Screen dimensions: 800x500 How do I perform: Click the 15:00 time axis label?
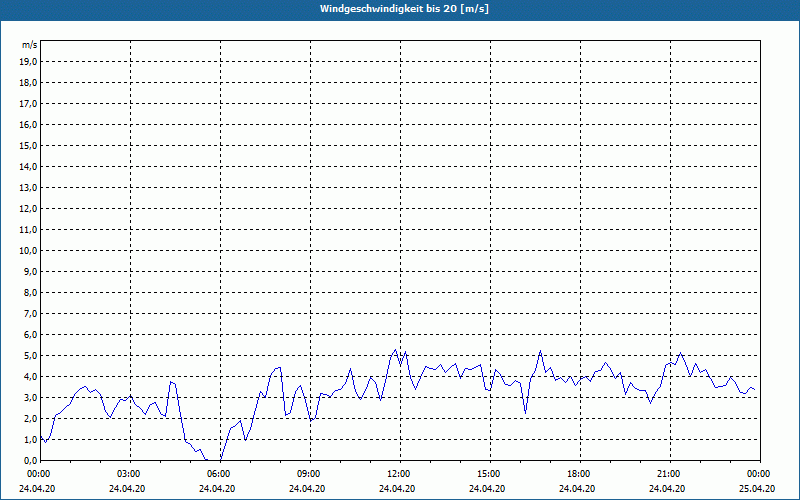[x=490, y=474]
